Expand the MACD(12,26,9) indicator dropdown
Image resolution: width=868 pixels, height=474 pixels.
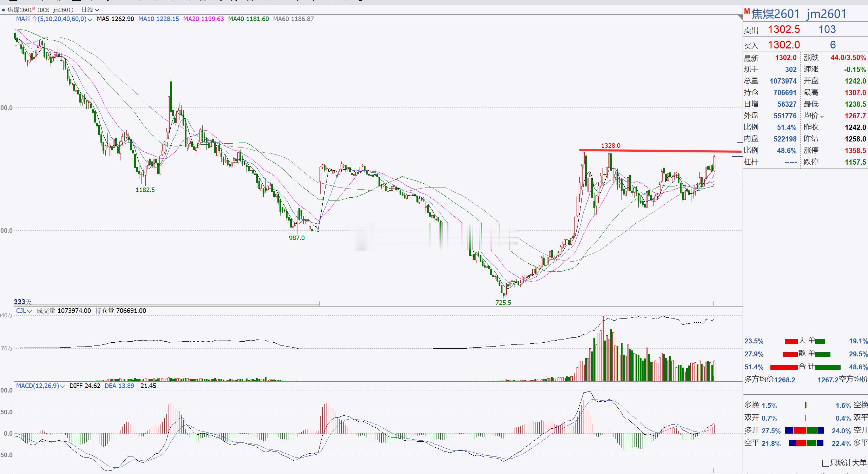tap(63, 386)
